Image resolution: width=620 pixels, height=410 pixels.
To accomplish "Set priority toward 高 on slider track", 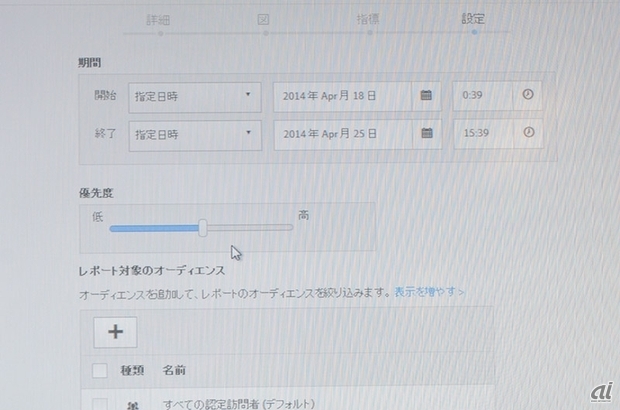I will click(250, 227).
